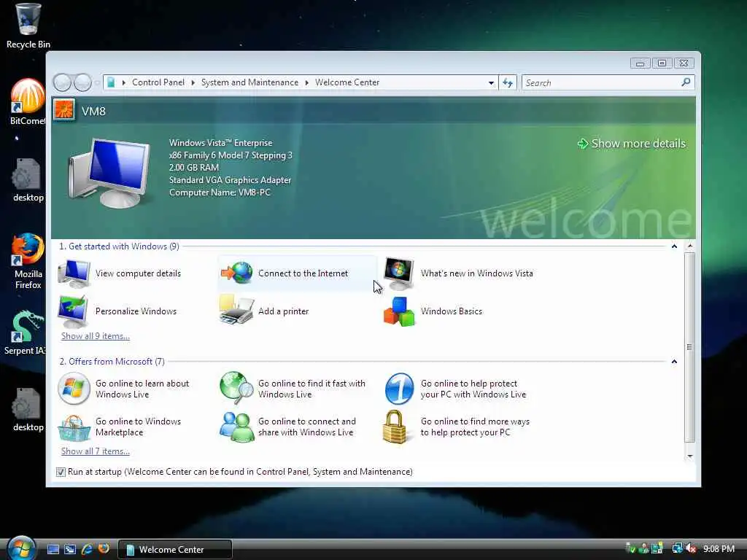Collapse the Offers from Microsoft section
Image resolution: width=747 pixels, height=560 pixels.
674,362
